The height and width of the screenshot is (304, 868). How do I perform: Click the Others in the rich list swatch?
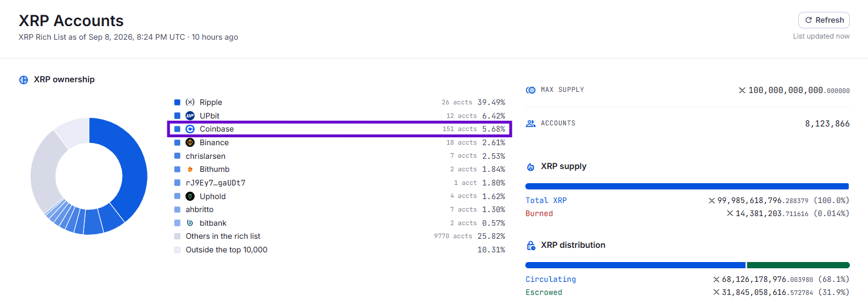177,236
